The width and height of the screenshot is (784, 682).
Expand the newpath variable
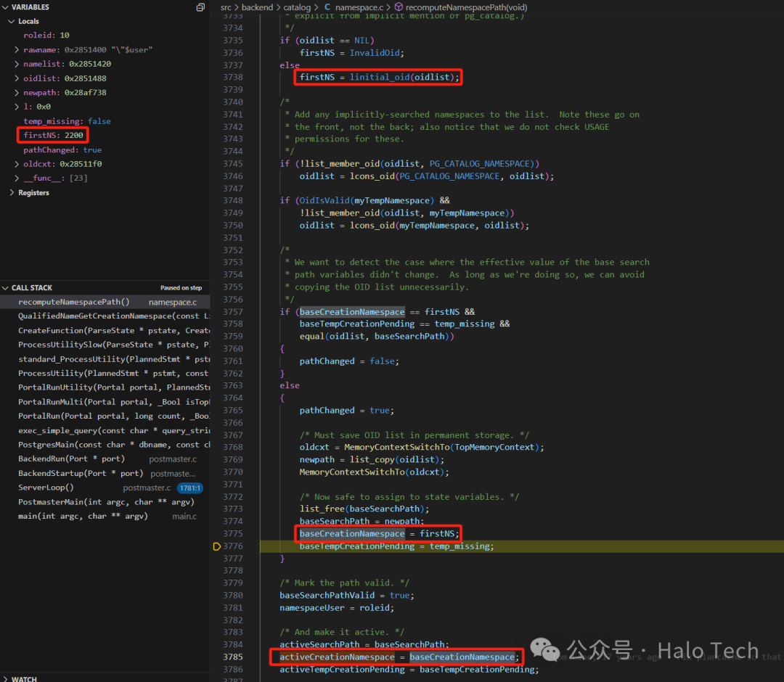click(x=17, y=92)
